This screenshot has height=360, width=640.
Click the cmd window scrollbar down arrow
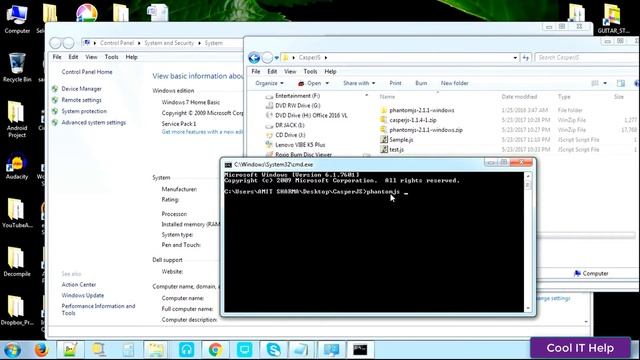(x=528, y=309)
